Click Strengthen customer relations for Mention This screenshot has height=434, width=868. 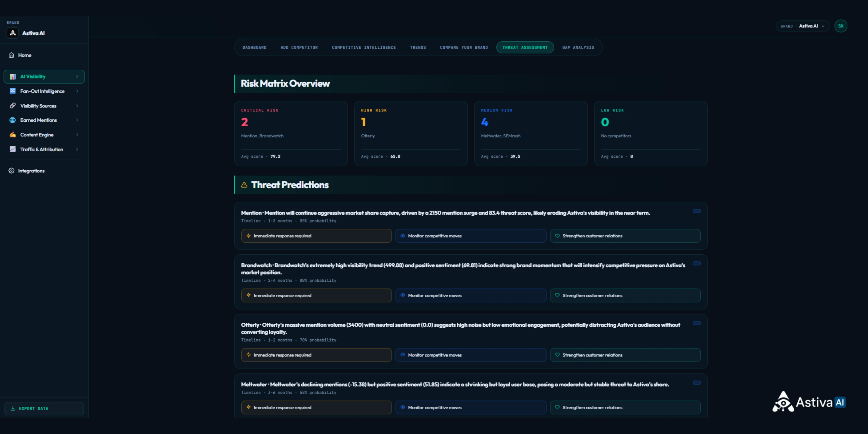pyautogui.click(x=625, y=236)
